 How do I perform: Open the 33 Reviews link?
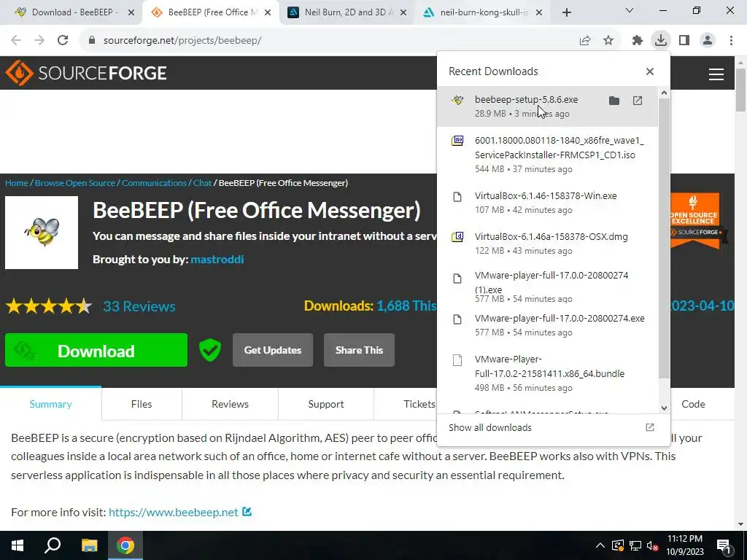(x=139, y=306)
